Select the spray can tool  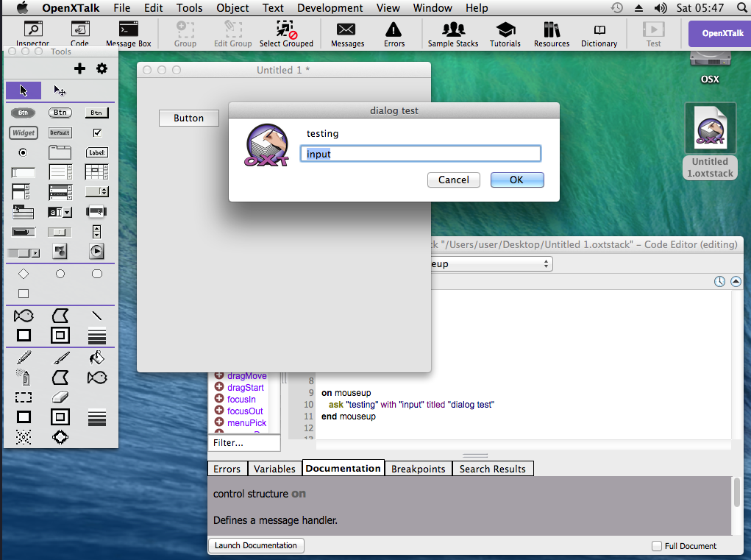coord(24,378)
